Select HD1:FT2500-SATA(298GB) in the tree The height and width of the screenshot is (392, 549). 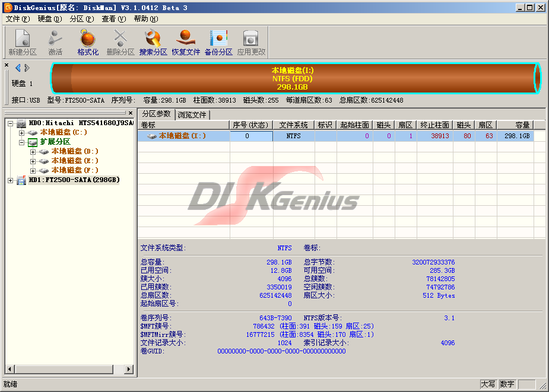click(x=74, y=180)
